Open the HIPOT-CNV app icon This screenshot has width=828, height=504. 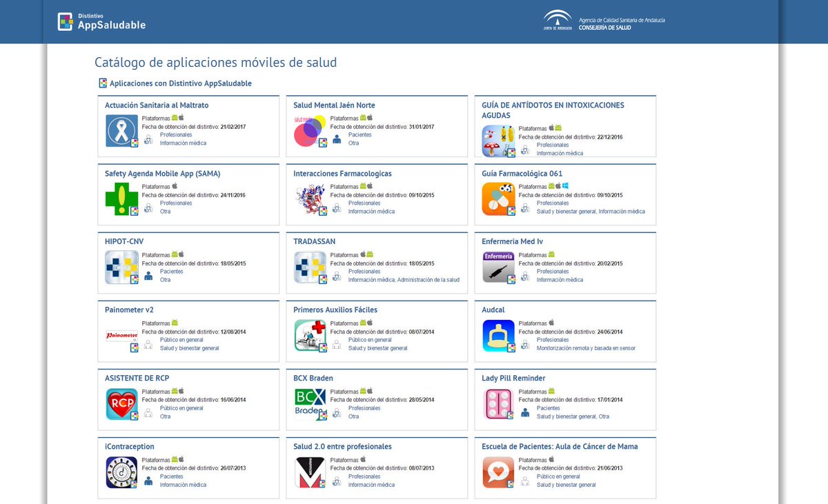point(122,268)
